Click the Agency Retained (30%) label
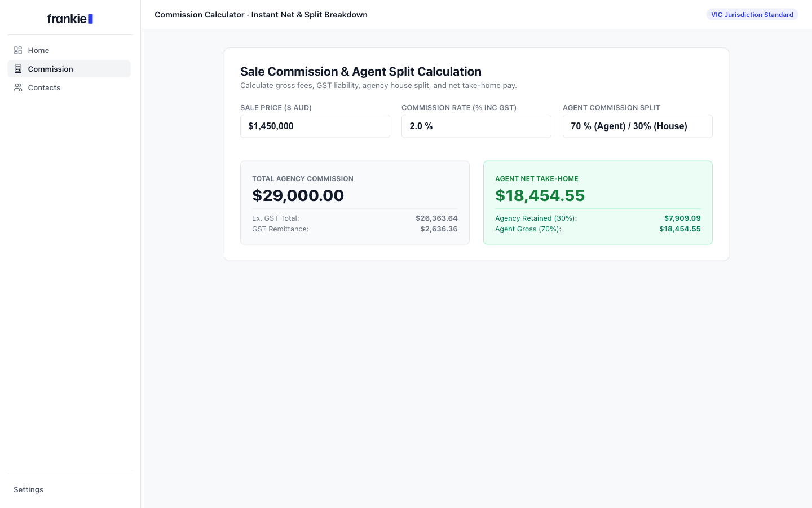 536,218
